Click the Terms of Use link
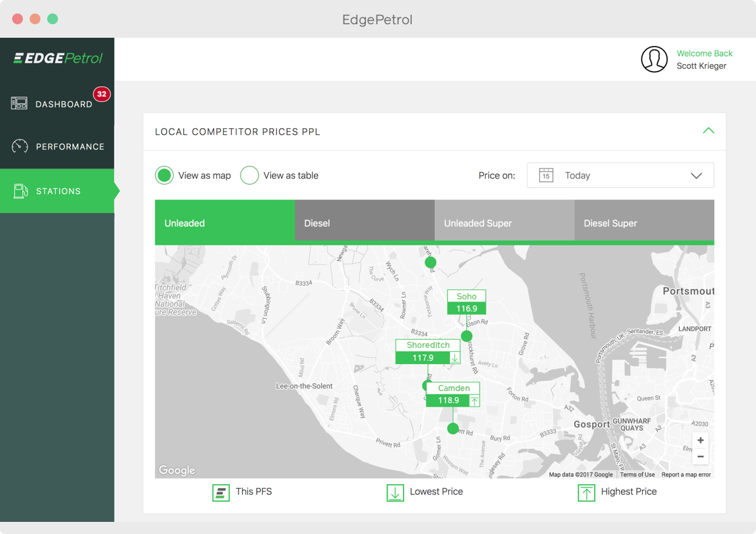 (x=637, y=474)
